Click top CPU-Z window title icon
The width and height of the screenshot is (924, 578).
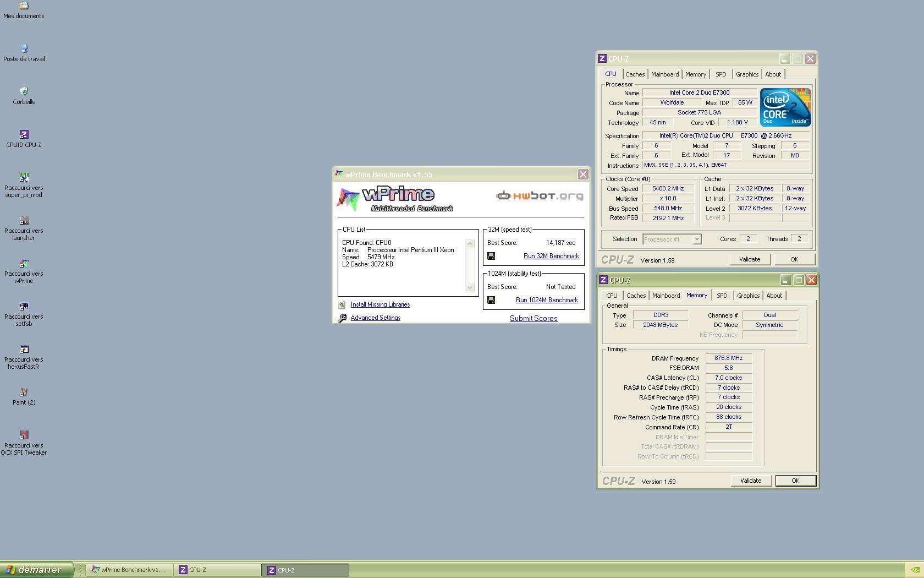coord(602,58)
